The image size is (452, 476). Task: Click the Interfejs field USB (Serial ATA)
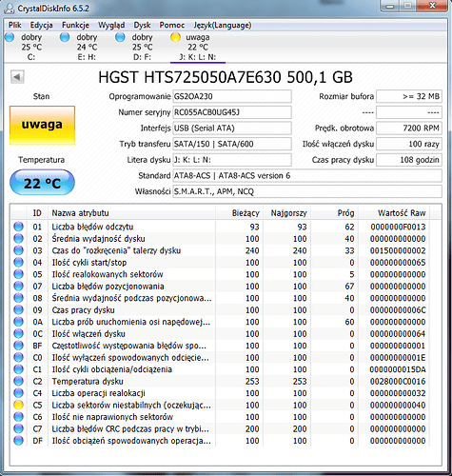point(232,129)
